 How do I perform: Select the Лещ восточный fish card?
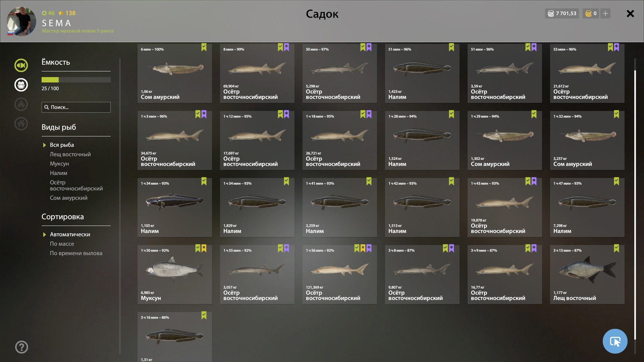pyautogui.click(x=587, y=274)
